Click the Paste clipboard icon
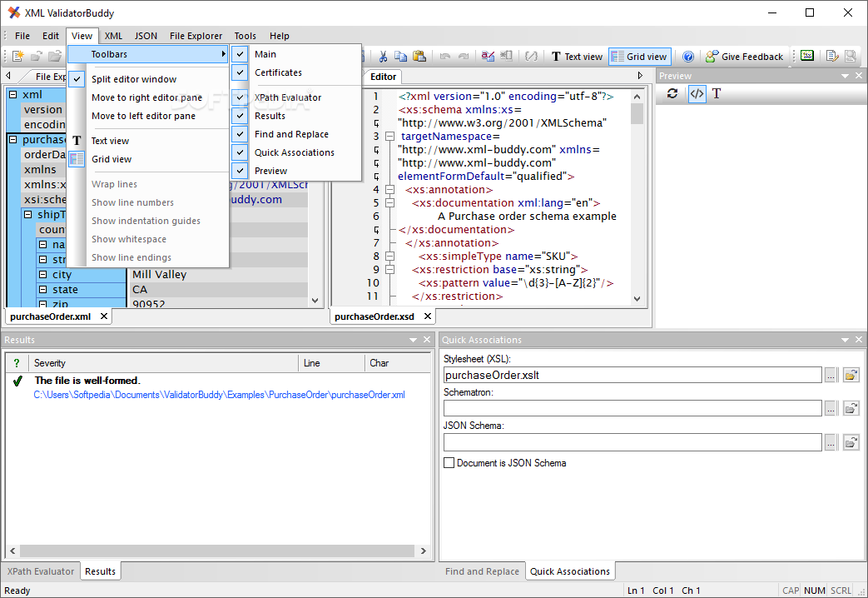This screenshot has height=598, width=868. [419, 56]
